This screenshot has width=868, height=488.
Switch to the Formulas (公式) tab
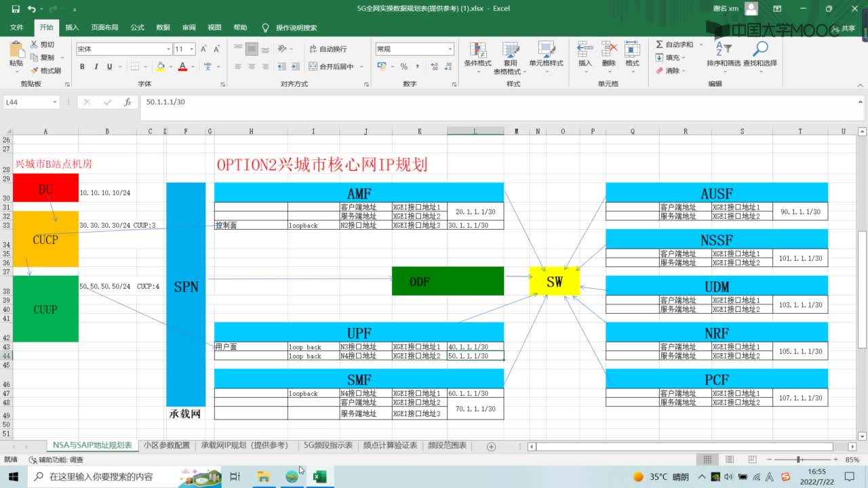(137, 28)
